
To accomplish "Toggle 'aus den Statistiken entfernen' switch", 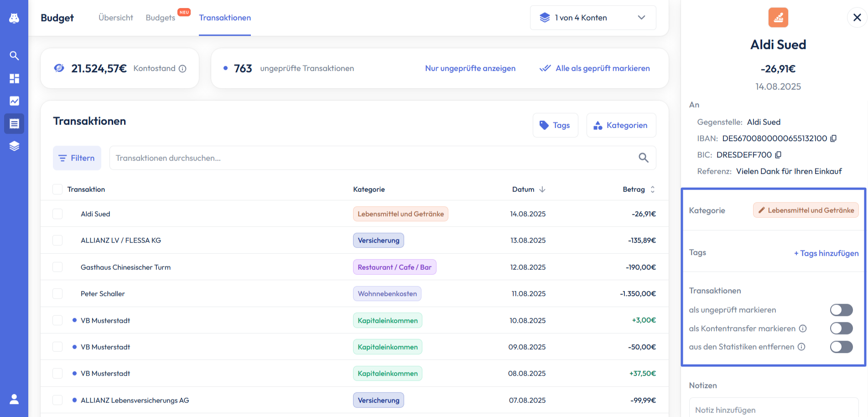I will coord(841,347).
